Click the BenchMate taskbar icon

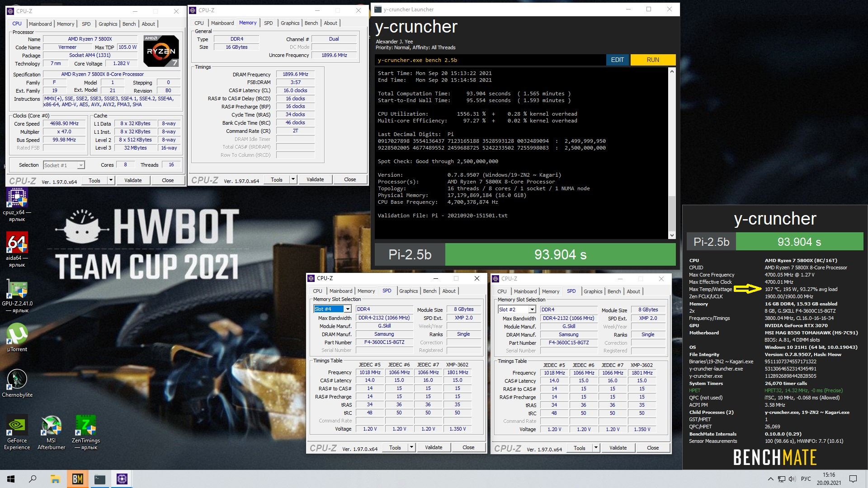(77, 479)
